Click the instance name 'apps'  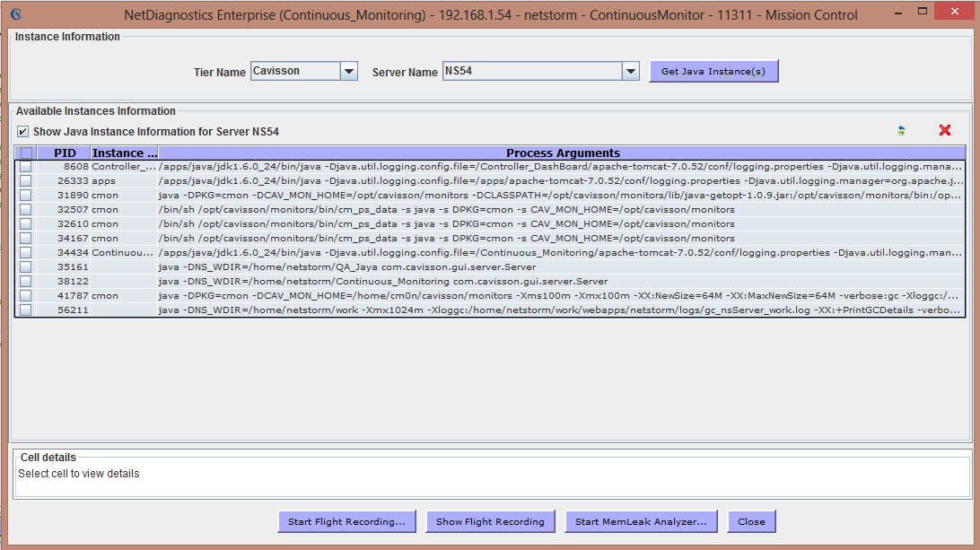(124, 181)
